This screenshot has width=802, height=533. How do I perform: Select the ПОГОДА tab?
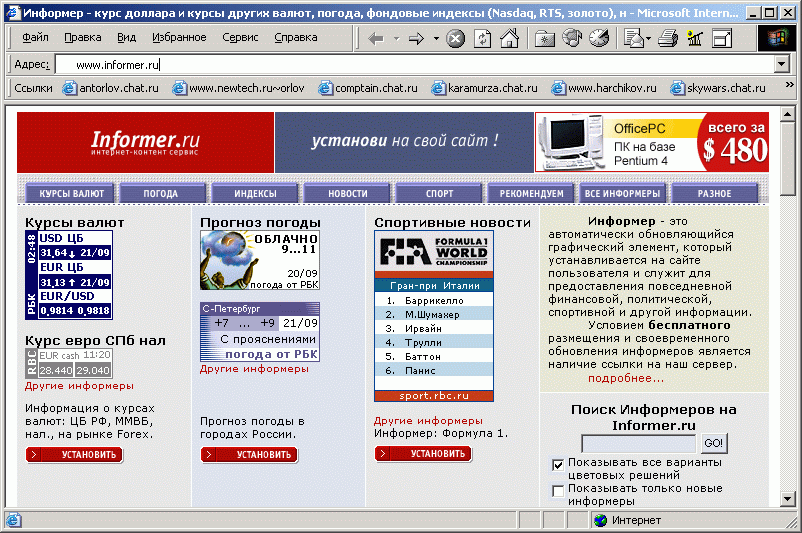(161, 193)
